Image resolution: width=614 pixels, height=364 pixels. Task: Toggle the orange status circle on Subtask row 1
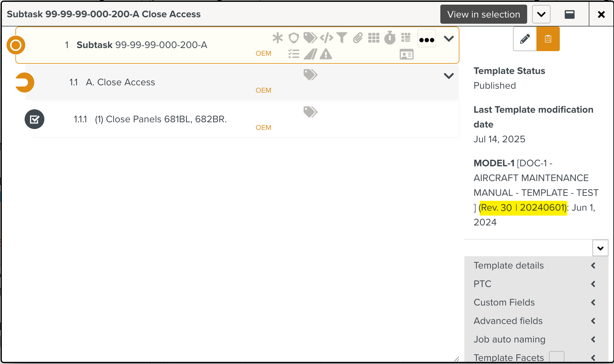click(16, 45)
